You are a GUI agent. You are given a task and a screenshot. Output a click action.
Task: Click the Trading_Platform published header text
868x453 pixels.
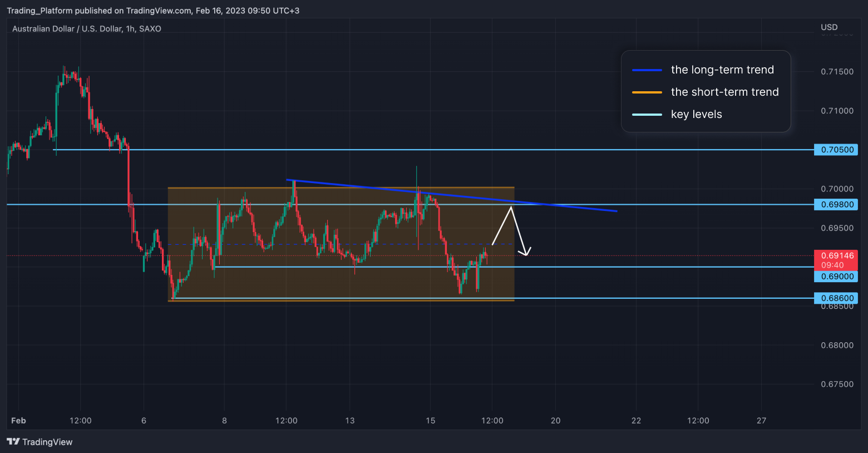coord(153,11)
